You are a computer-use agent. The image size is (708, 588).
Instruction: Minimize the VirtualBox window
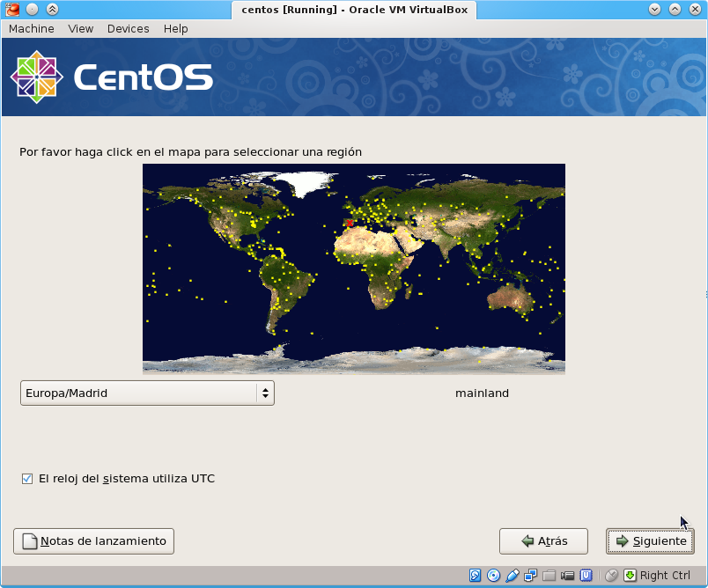coord(654,9)
